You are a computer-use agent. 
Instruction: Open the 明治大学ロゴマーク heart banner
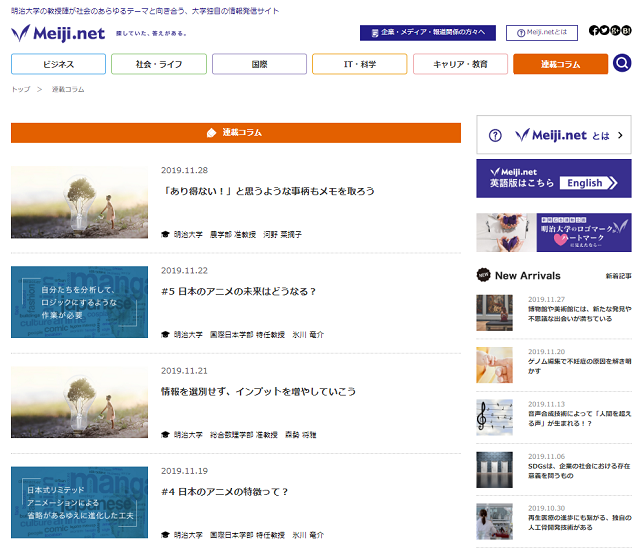pos(553,233)
